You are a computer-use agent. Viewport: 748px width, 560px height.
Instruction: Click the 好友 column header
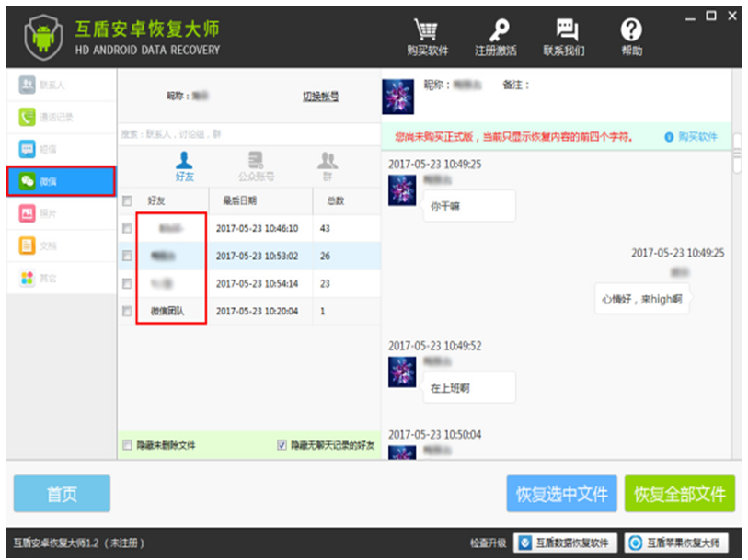coord(156,200)
